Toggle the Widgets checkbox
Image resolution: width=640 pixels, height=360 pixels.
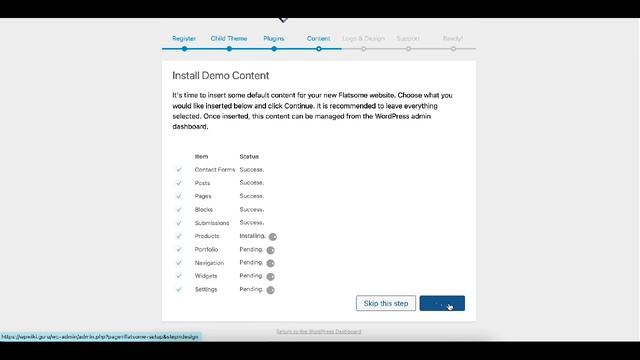pyautogui.click(x=179, y=276)
